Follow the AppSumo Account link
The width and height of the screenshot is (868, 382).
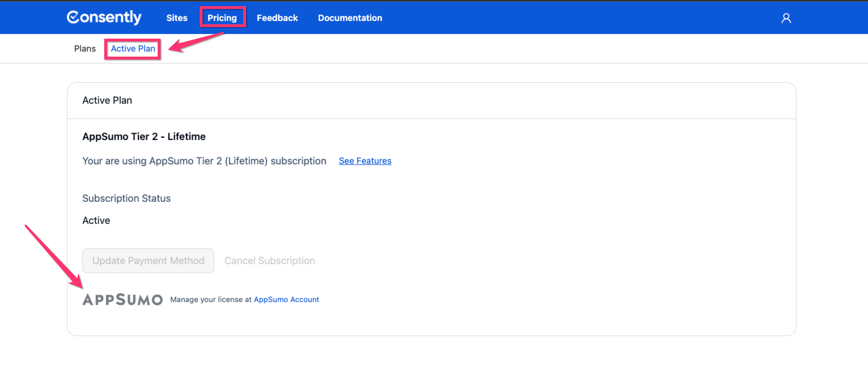tap(286, 300)
